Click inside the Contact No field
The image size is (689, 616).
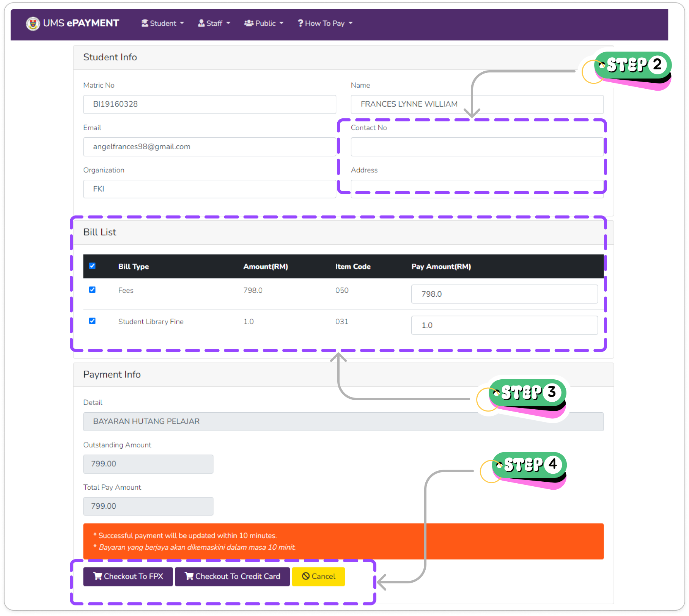477,147
